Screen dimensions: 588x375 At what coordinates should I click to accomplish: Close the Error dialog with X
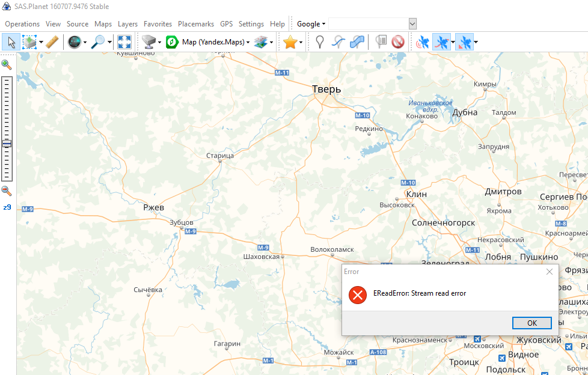pos(549,272)
